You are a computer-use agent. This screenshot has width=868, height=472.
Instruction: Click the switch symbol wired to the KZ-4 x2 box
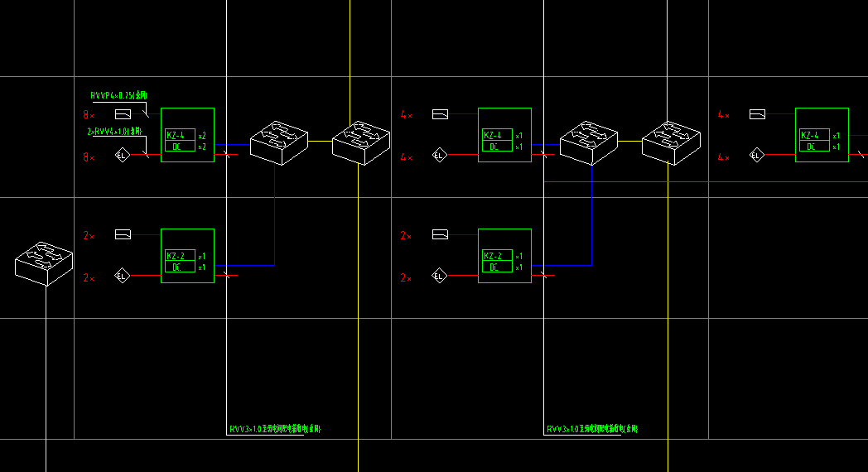[279, 143]
